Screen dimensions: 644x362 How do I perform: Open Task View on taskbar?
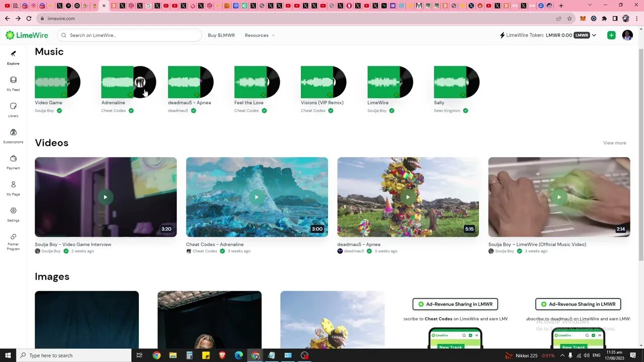(140, 355)
